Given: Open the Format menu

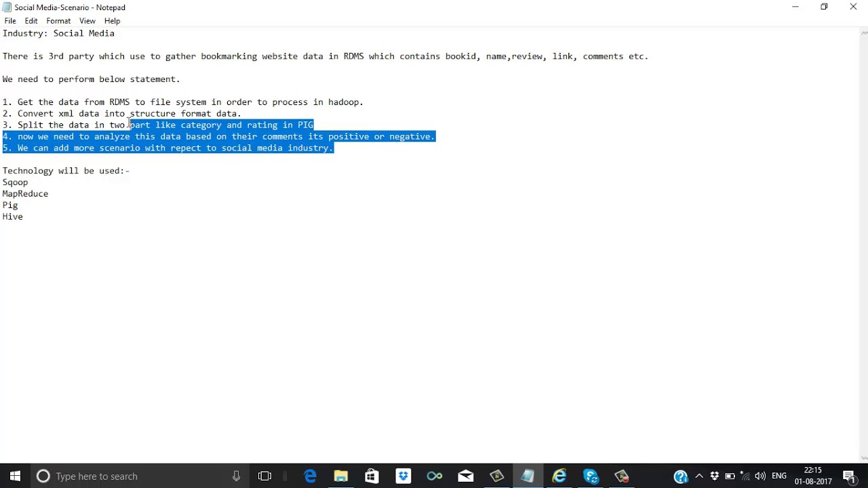Looking at the screenshot, I should tap(58, 21).
